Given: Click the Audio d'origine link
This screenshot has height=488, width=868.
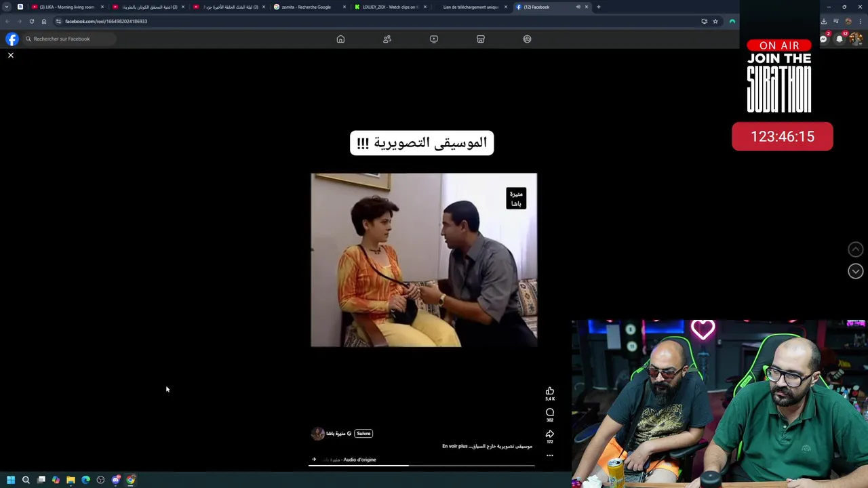Looking at the screenshot, I should tap(359, 460).
